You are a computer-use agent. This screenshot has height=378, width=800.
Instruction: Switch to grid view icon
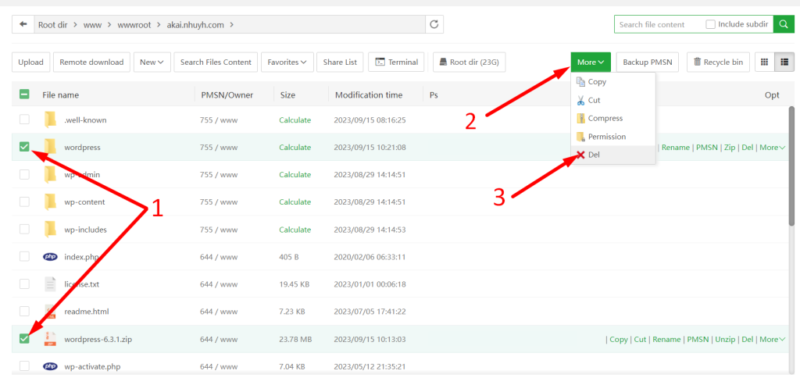764,62
